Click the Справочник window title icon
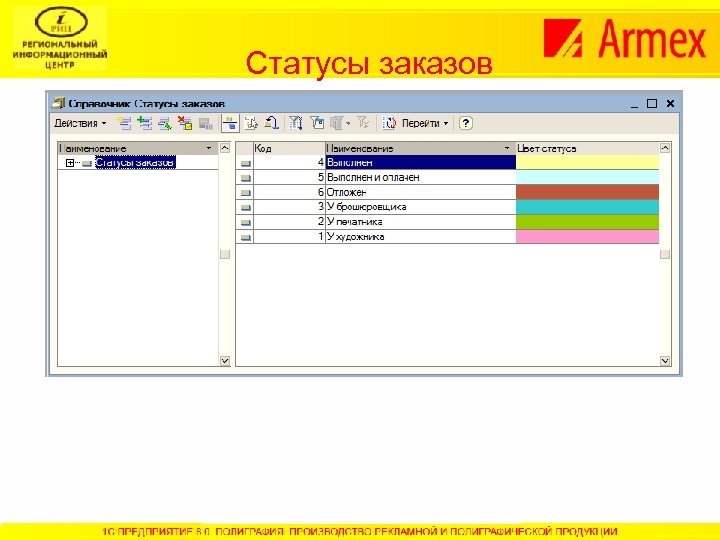Viewport: 720px width, 540px height. coord(58,103)
